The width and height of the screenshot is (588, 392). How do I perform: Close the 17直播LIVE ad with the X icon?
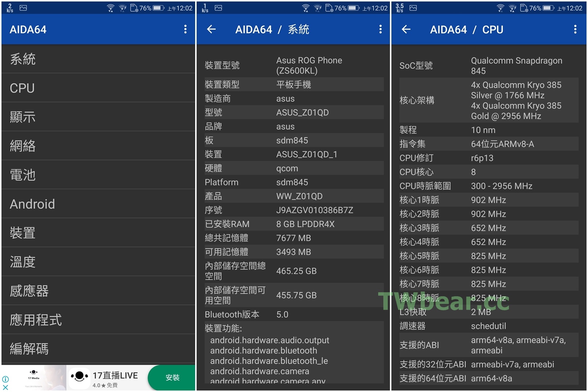pos(6,387)
